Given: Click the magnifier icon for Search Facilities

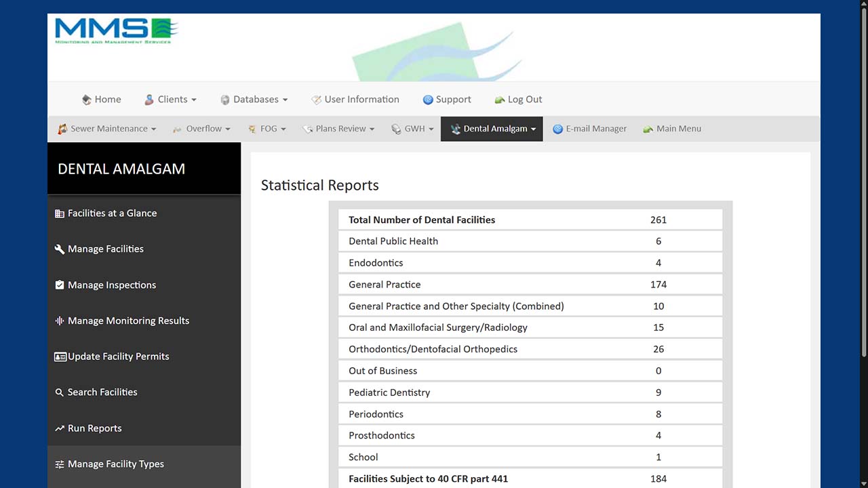Looking at the screenshot, I should point(60,392).
